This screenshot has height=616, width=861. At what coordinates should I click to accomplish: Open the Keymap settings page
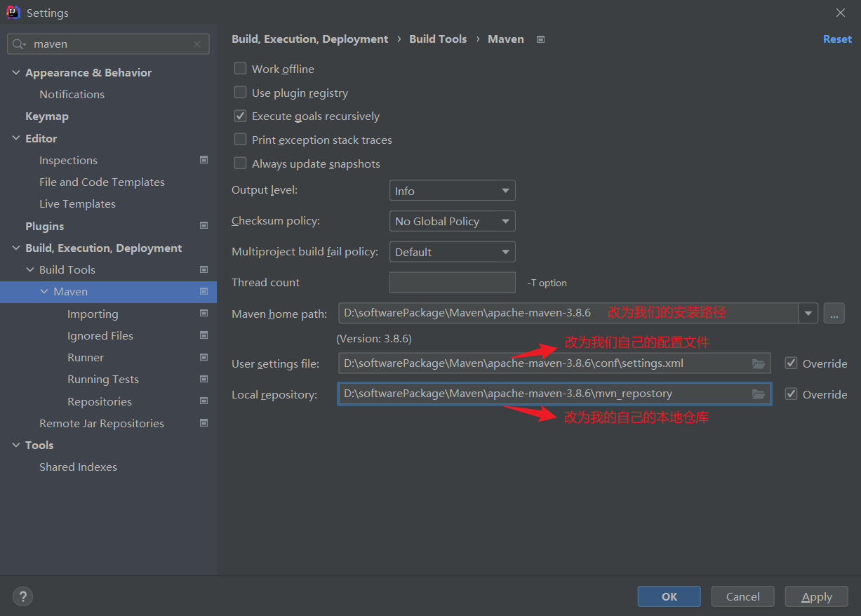[47, 116]
